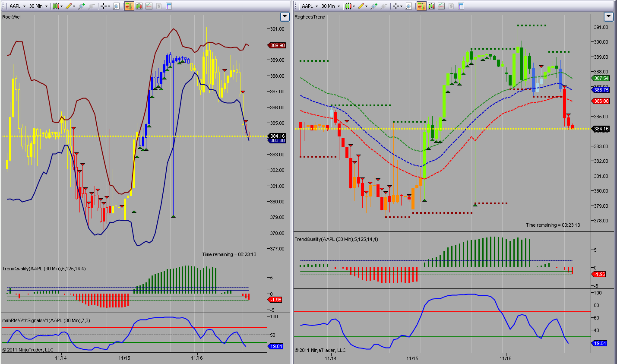Click the NinjaTrader copyright text in RagheesTrend chart
Viewport: 617px width, 364px height.
pos(320,350)
